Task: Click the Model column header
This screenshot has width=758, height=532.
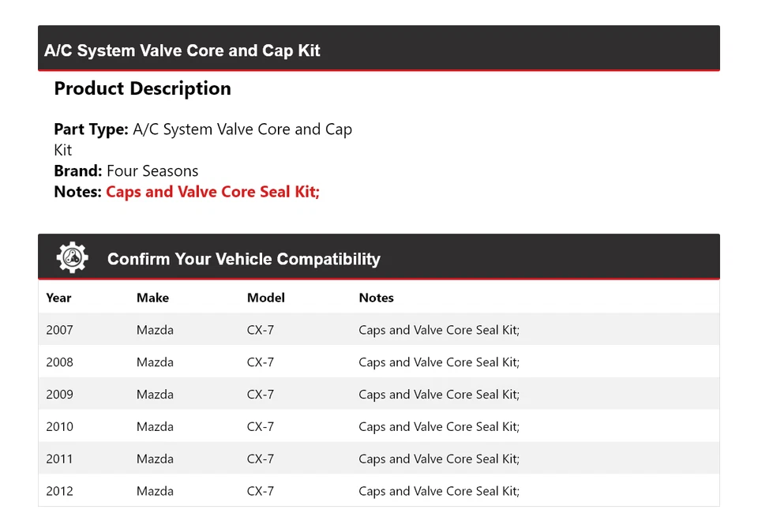Action: (265, 298)
